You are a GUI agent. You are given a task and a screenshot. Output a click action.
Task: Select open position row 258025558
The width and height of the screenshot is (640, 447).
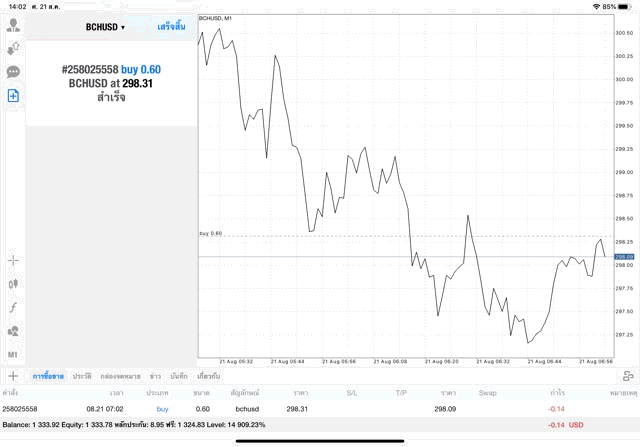pos(300,409)
